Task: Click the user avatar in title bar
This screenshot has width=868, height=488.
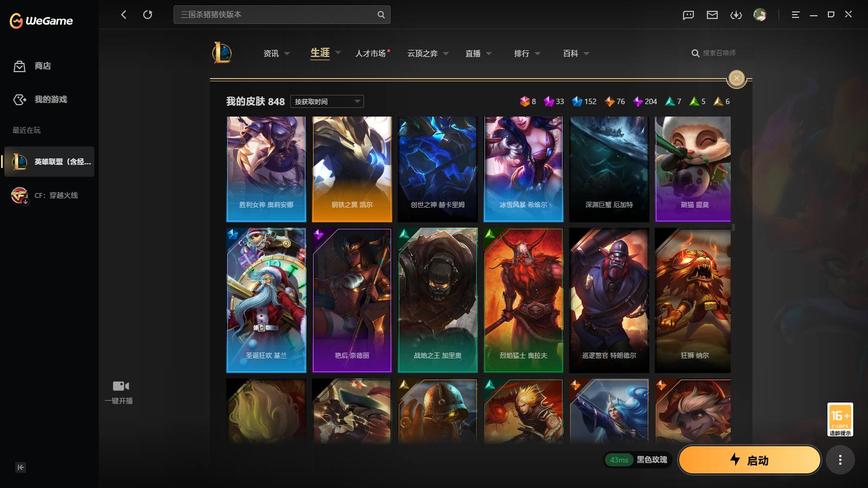Action: 760,15
